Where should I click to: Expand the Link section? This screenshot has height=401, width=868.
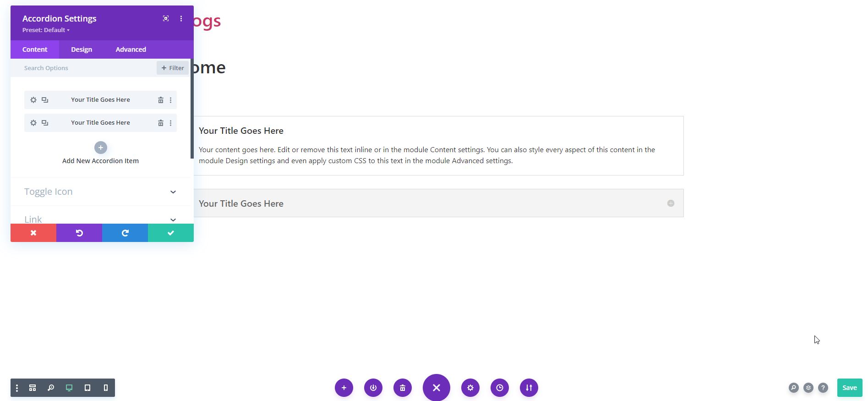tap(100, 219)
